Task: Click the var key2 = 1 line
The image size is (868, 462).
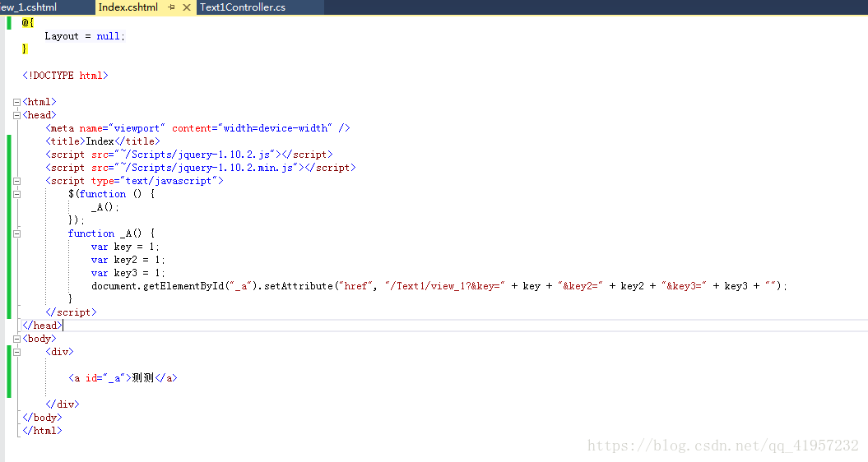Action: [128, 260]
